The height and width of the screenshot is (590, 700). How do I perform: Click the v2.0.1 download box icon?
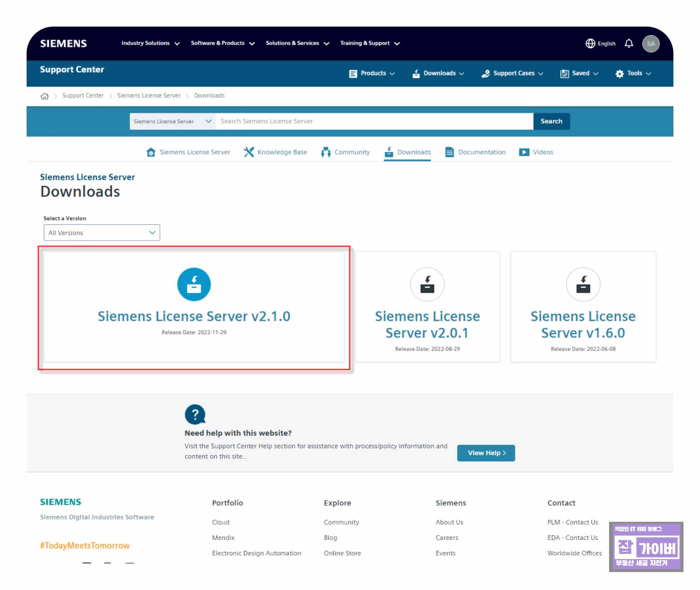pyautogui.click(x=427, y=284)
